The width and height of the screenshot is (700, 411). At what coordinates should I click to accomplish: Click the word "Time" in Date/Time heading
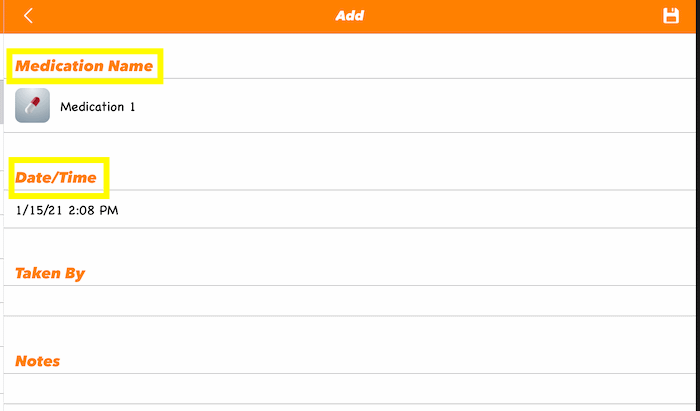tap(80, 178)
